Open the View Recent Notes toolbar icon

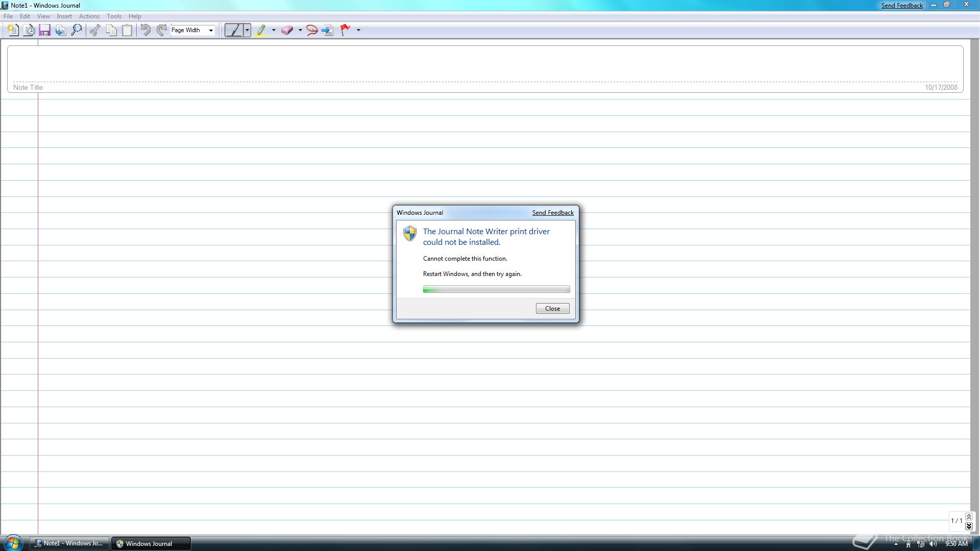click(x=29, y=30)
